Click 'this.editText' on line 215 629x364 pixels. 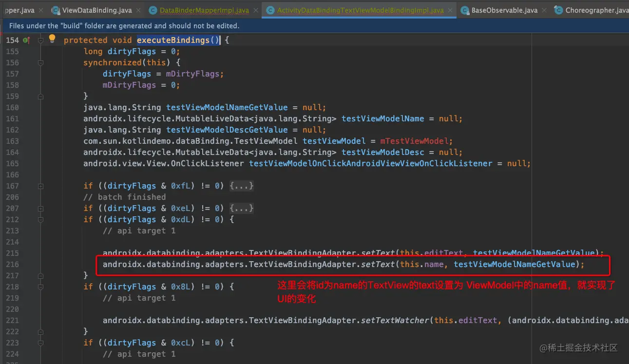click(x=431, y=253)
